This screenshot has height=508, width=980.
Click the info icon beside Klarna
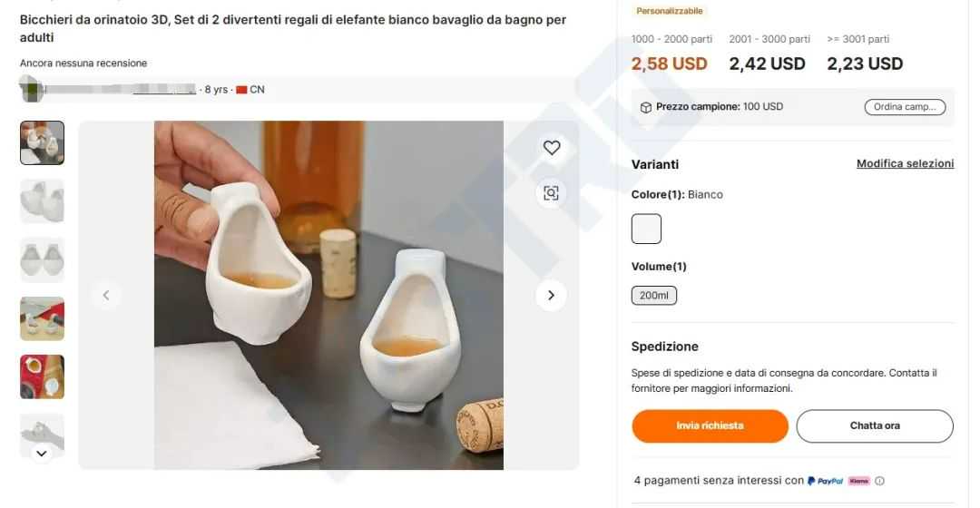(x=879, y=481)
